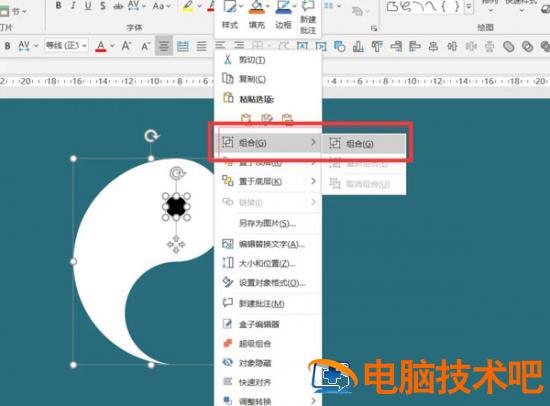550x406 pixels.
Task: Click 超级组合 in context menu
Action: pos(268,344)
